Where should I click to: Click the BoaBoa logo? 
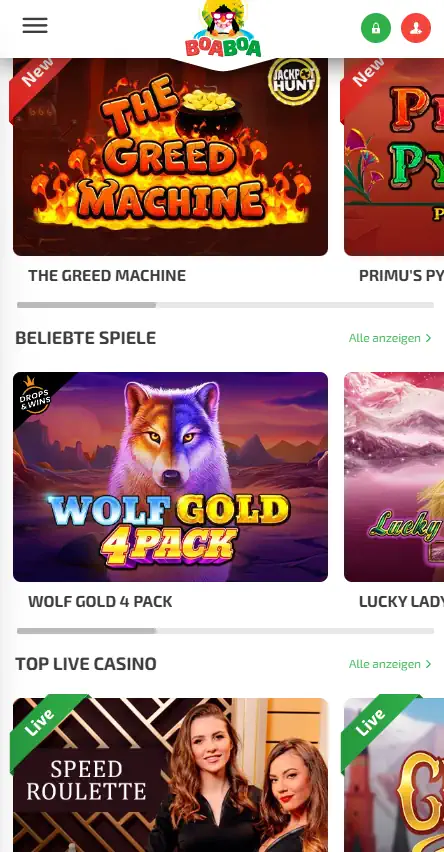pyautogui.click(x=223, y=29)
